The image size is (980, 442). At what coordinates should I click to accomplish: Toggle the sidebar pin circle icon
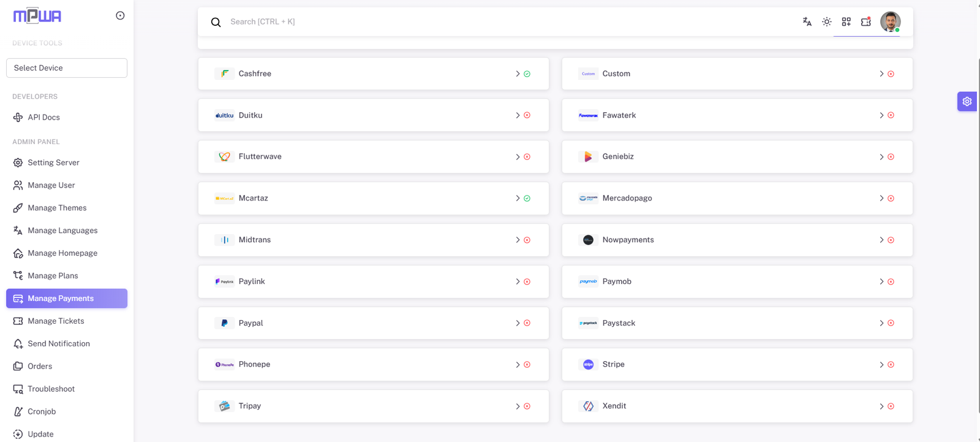click(120, 16)
